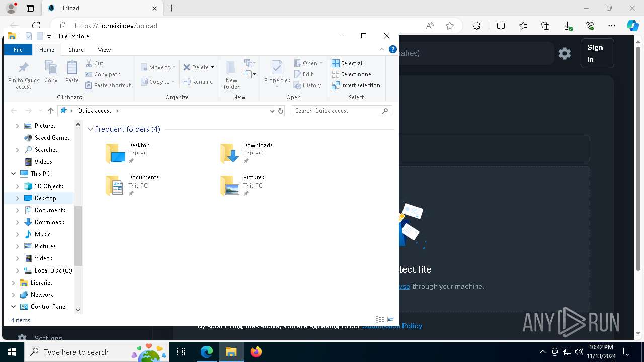The height and width of the screenshot is (362, 644).
Task: Open address bar history dropdown
Action: [x=272, y=111]
